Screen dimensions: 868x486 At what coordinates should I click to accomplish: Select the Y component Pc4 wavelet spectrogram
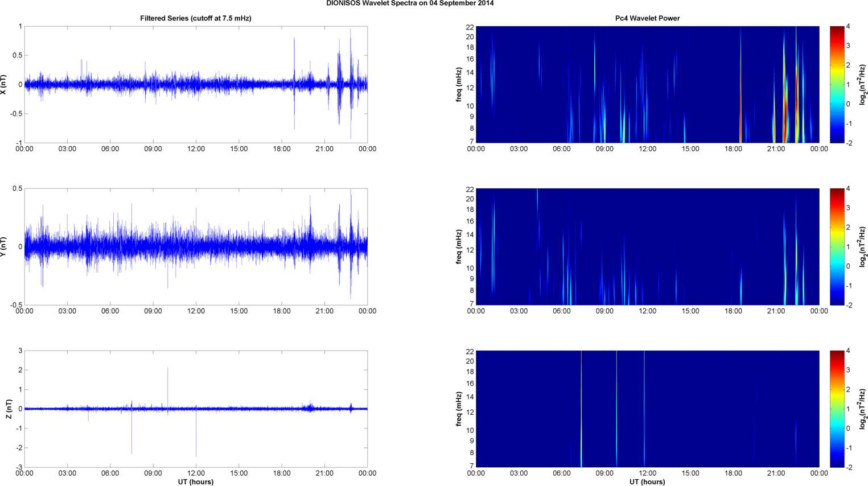click(x=647, y=246)
